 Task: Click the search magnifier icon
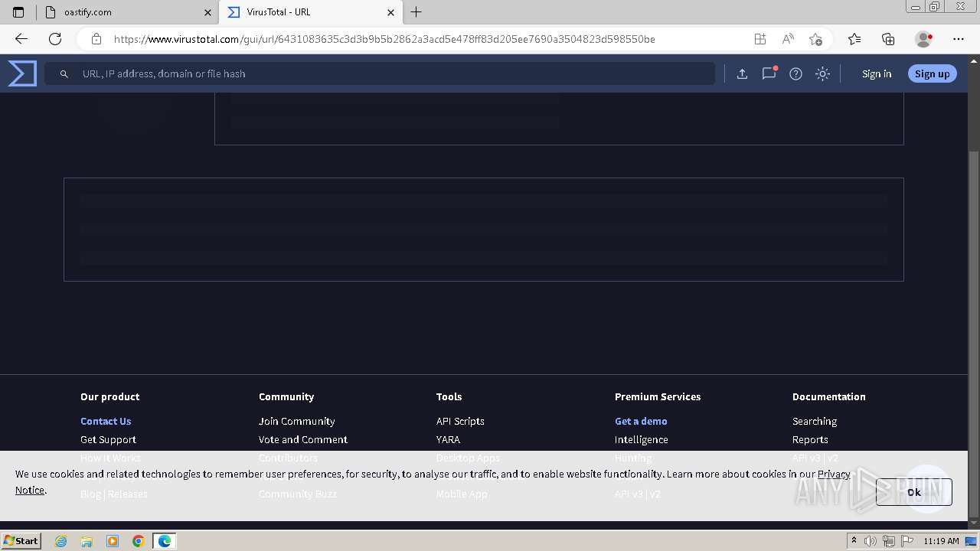(x=64, y=74)
